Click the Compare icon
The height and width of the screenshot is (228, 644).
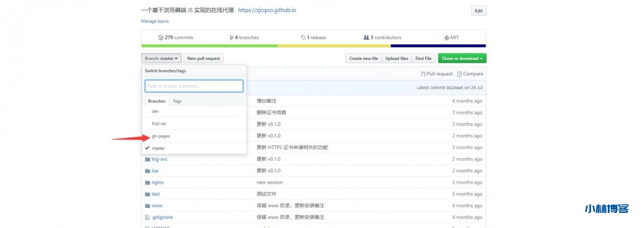point(459,74)
